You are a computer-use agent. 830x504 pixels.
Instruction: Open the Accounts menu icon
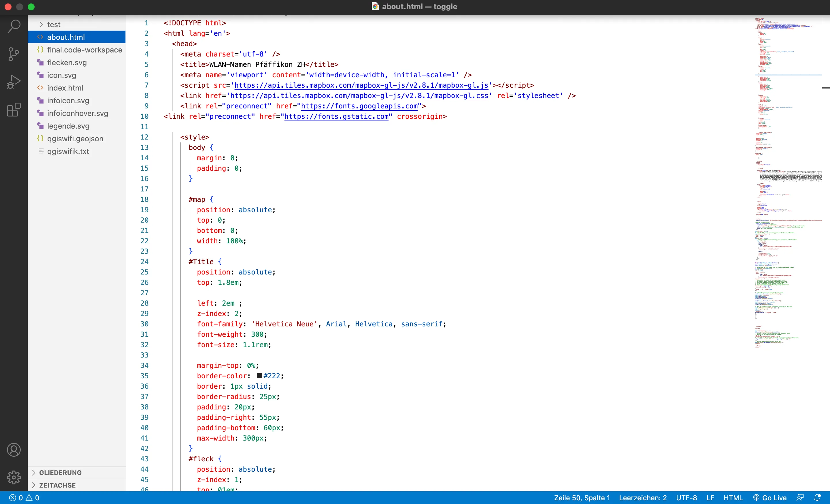(x=14, y=450)
